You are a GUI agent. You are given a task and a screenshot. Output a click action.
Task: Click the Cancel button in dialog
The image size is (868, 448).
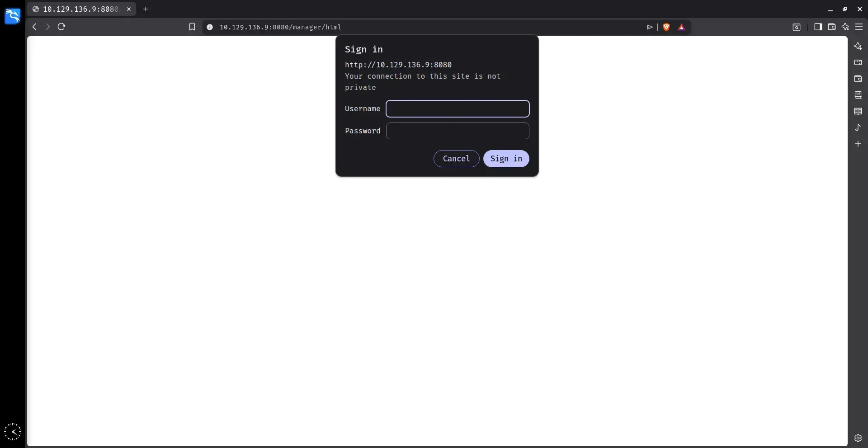[456, 159]
